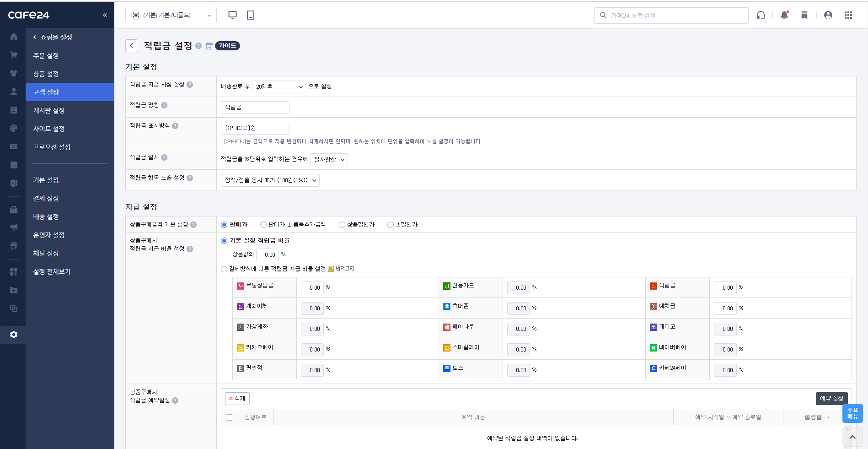Open the bar chart (statistics) sidebar icon
The width and height of the screenshot is (868, 449).
14,165
